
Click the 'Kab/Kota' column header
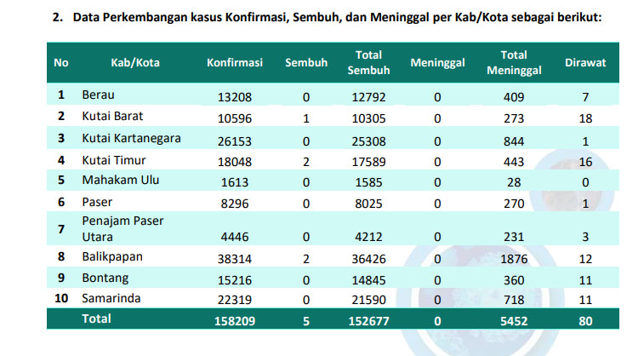click(x=135, y=62)
